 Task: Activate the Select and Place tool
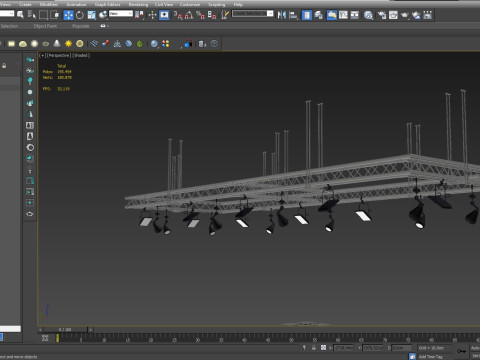103,15
